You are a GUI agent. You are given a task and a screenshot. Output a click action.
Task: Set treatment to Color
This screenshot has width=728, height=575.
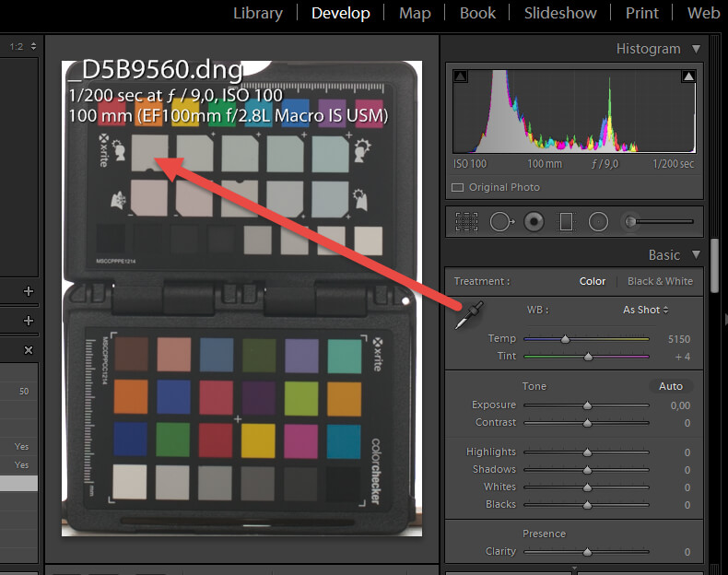(x=593, y=281)
